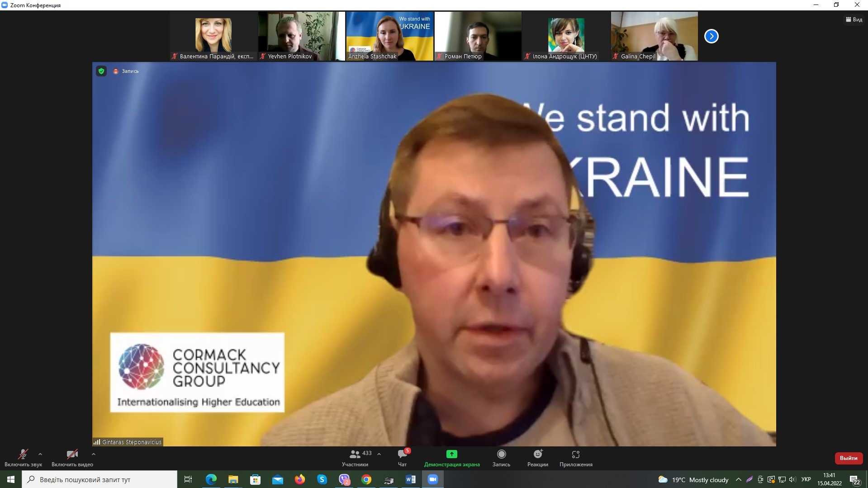Turn on camera with Включить видео

pos(72,458)
